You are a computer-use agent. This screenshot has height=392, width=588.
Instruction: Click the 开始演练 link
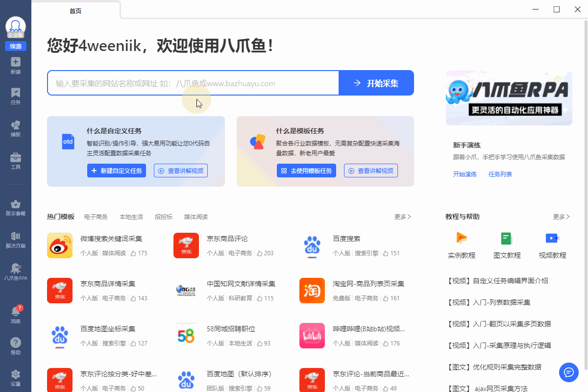coord(465,174)
